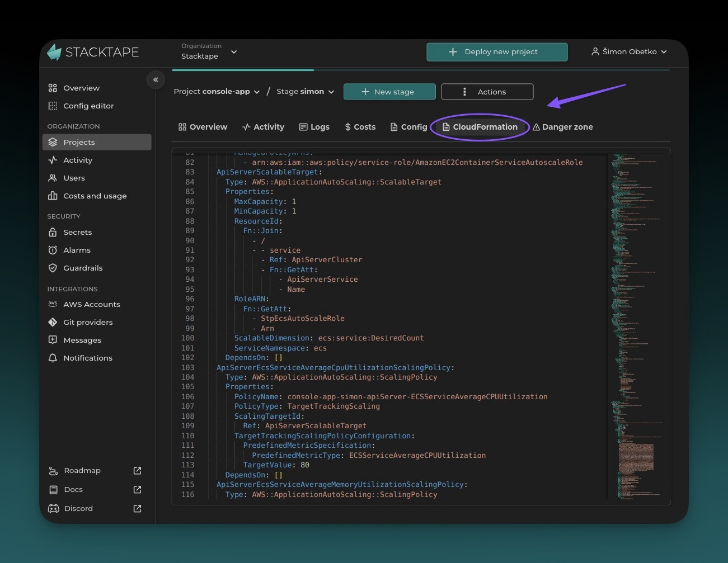Viewport: 728px width, 563px height.
Task: Open Users page in the sidebar
Action: (x=74, y=178)
